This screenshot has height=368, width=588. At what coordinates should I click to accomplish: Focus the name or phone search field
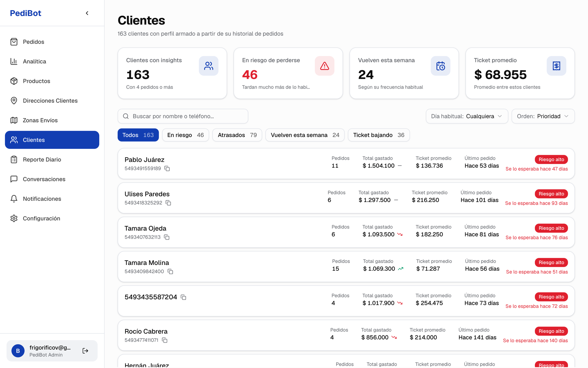(x=183, y=116)
